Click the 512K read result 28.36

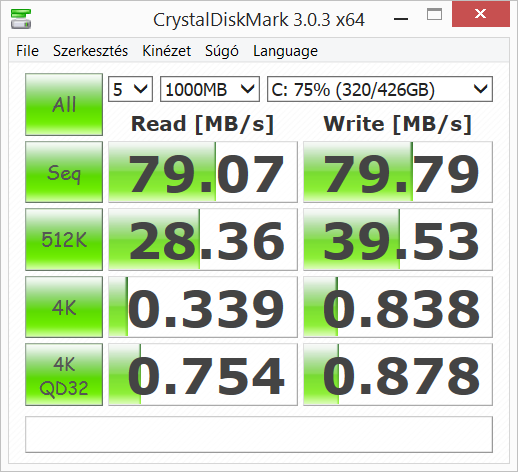tap(203, 239)
